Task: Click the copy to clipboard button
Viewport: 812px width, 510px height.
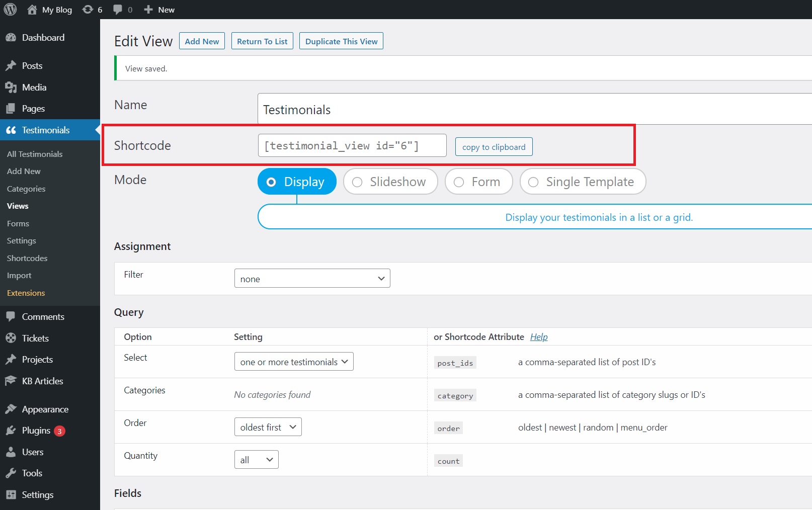Action: coord(494,147)
